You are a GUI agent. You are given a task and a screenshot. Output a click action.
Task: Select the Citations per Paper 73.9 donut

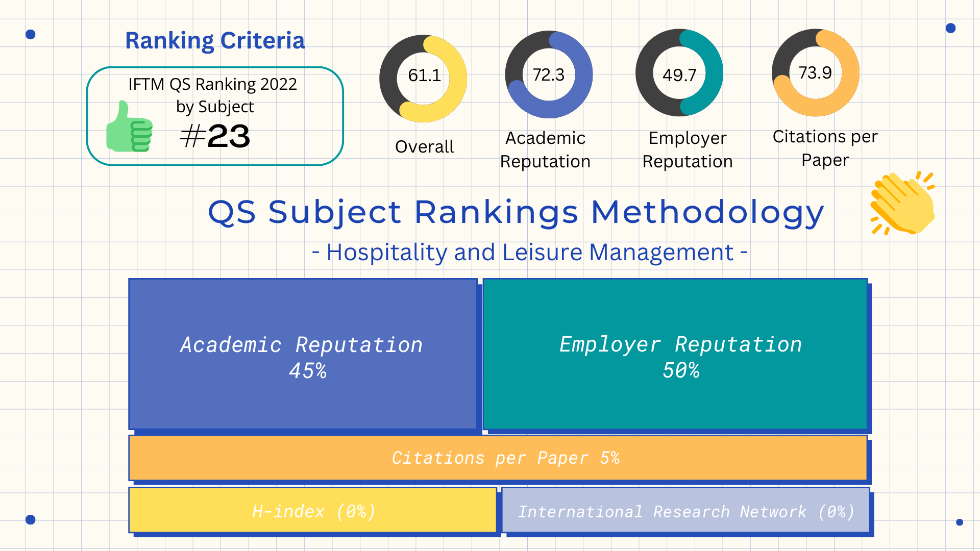point(816,72)
